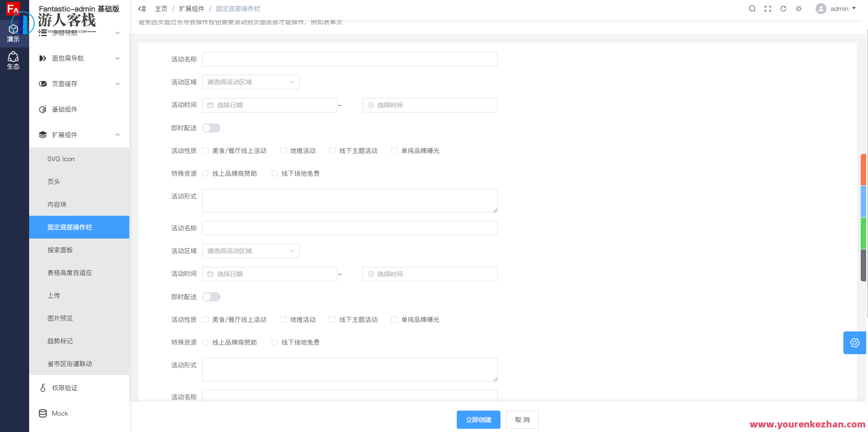868x432 pixels.
Task: Open the 活动区域 dropdown
Action: click(250, 82)
